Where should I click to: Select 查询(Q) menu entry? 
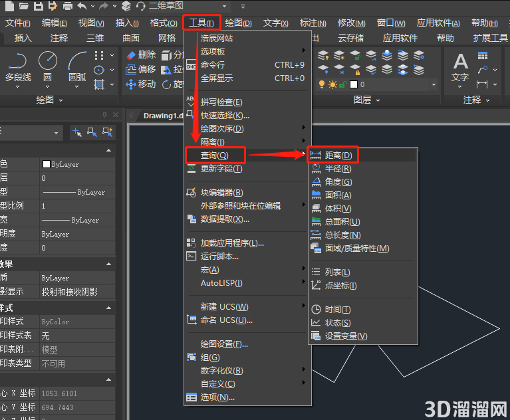pos(215,155)
